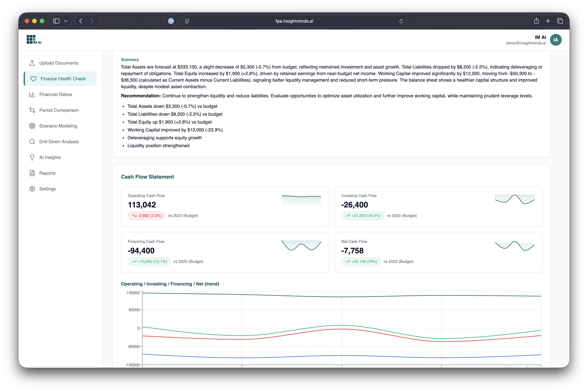The width and height of the screenshot is (588, 392).
Task: Click the Upload Documents icon
Action: click(x=32, y=63)
